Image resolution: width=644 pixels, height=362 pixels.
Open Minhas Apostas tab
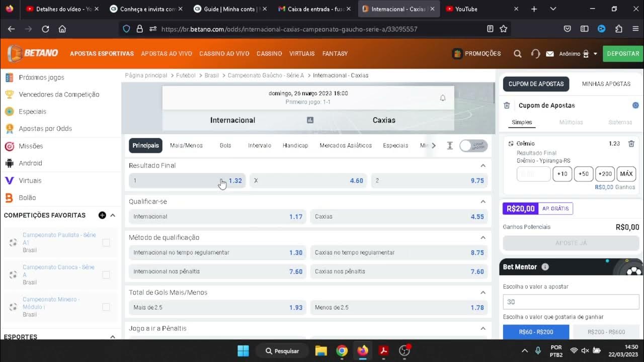click(606, 84)
